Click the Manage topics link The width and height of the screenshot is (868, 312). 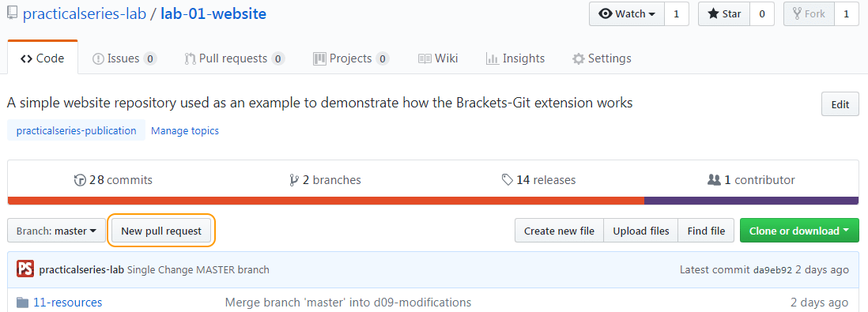(185, 131)
